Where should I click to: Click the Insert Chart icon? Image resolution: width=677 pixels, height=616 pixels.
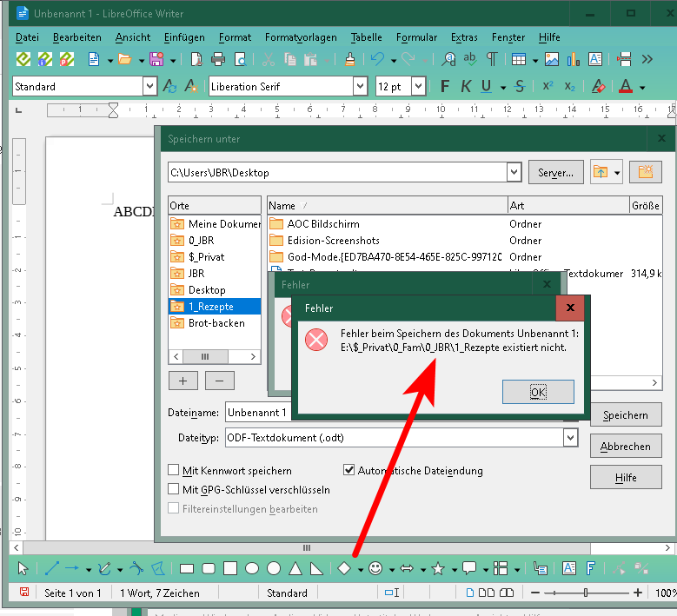[573, 59]
